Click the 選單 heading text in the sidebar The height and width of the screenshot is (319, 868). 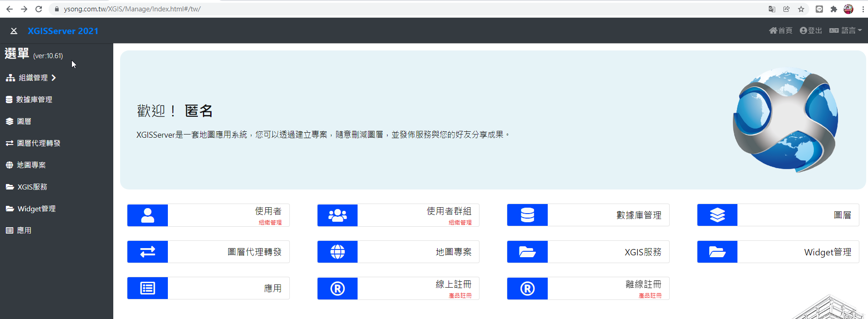tap(17, 54)
